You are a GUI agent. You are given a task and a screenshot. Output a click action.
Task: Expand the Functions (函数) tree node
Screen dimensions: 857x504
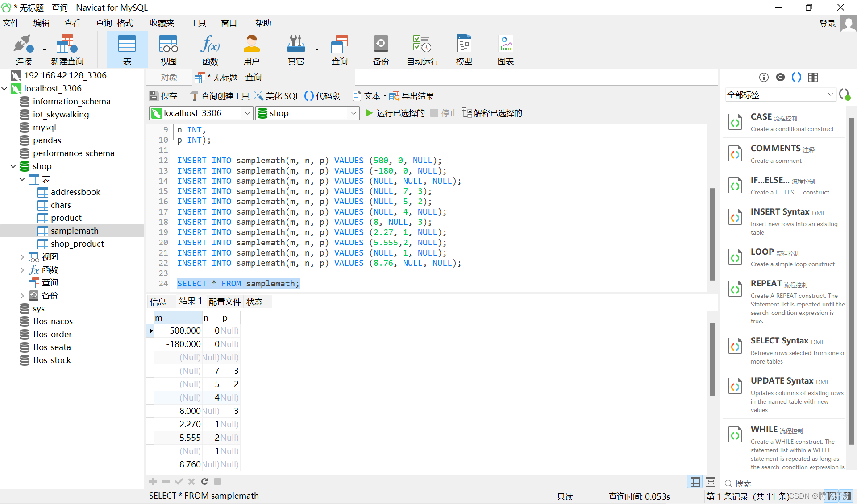22,270
